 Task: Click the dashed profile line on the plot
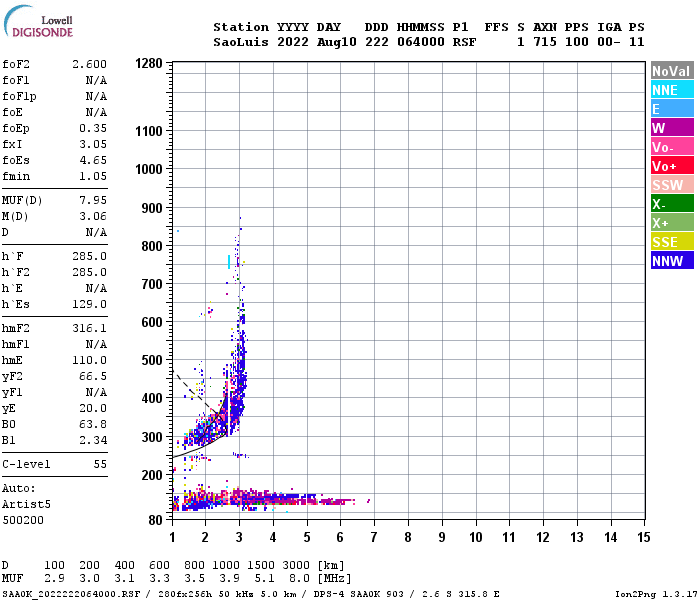click(199, 395)
